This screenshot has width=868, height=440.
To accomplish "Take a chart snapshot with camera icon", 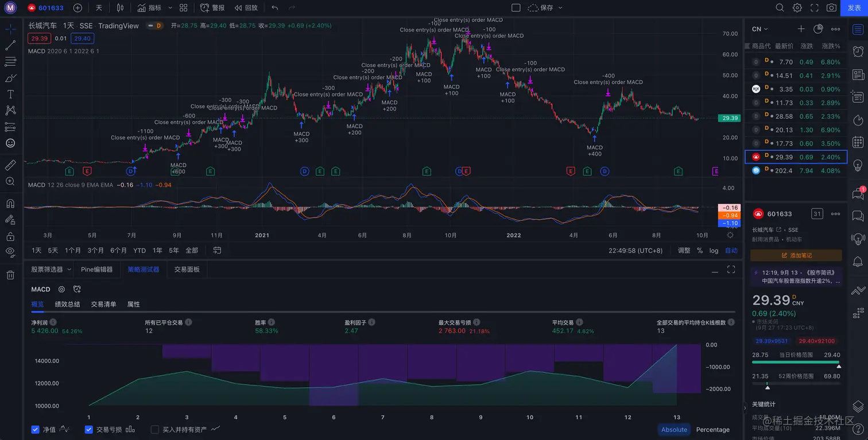I will [x=831, y=8].
